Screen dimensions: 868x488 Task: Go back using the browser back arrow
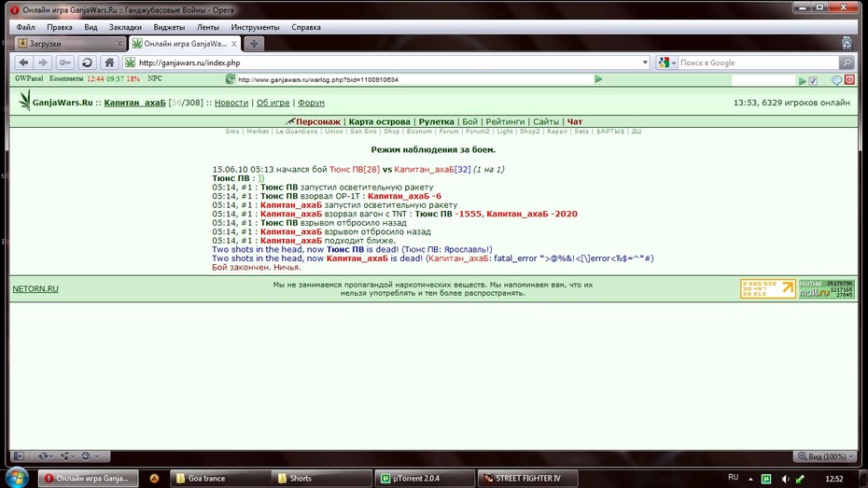23,63
